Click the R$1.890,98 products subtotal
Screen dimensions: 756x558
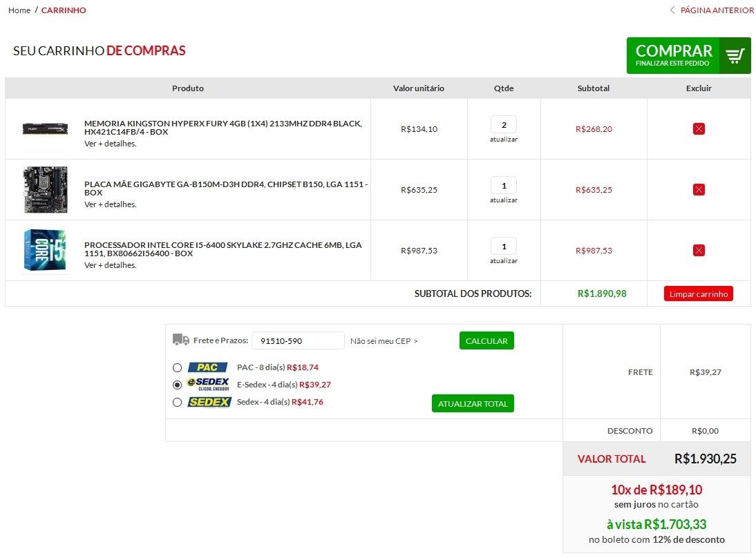602,294
